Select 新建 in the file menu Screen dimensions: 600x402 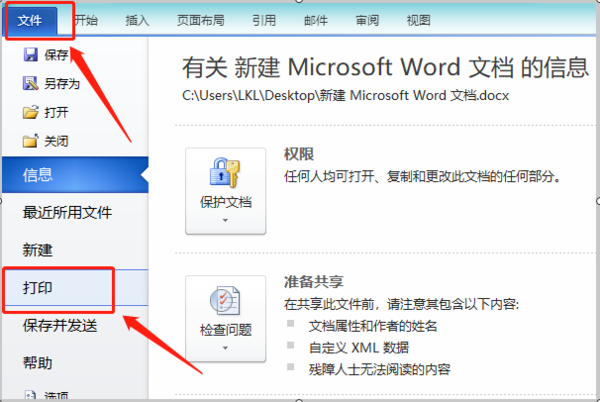(x=38, y=250)
